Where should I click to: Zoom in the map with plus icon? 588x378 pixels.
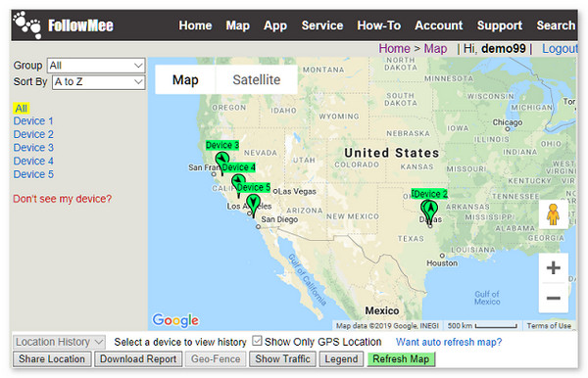553,268
